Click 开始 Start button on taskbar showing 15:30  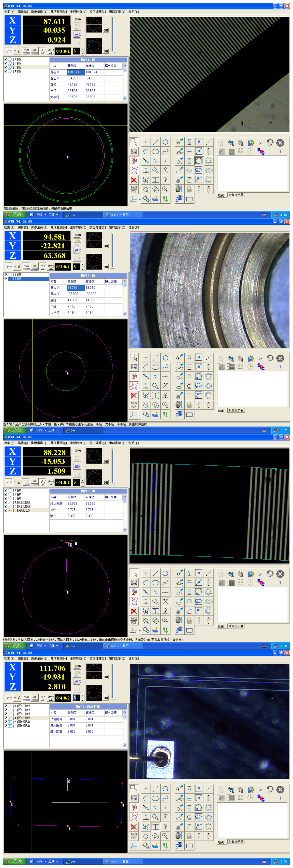(x=14, y=646)
